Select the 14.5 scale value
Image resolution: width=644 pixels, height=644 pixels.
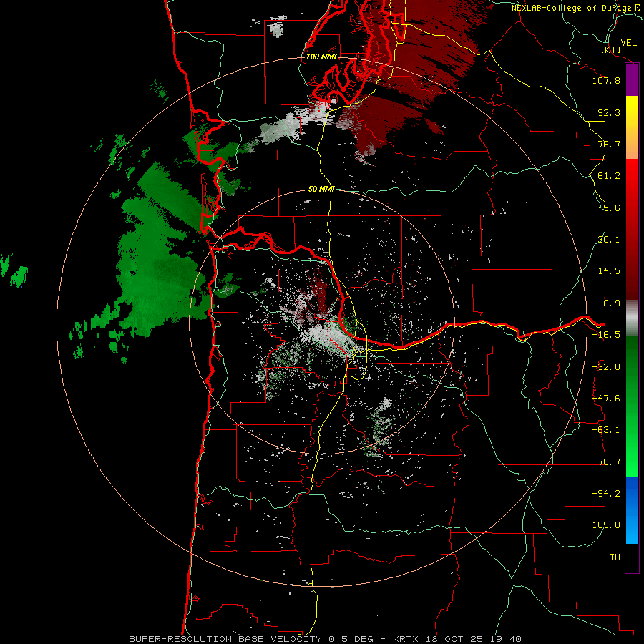609,271
